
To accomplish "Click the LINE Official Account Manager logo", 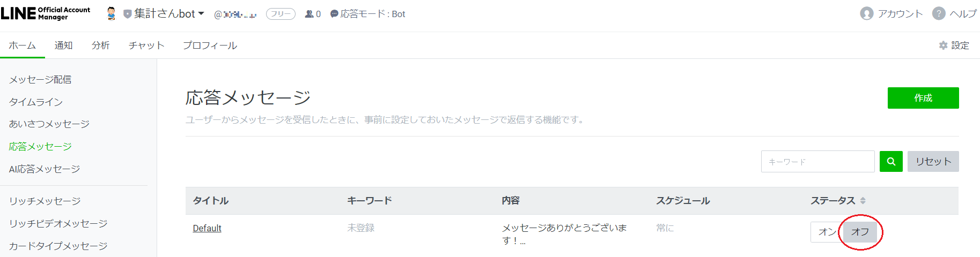I will (46, 13).
